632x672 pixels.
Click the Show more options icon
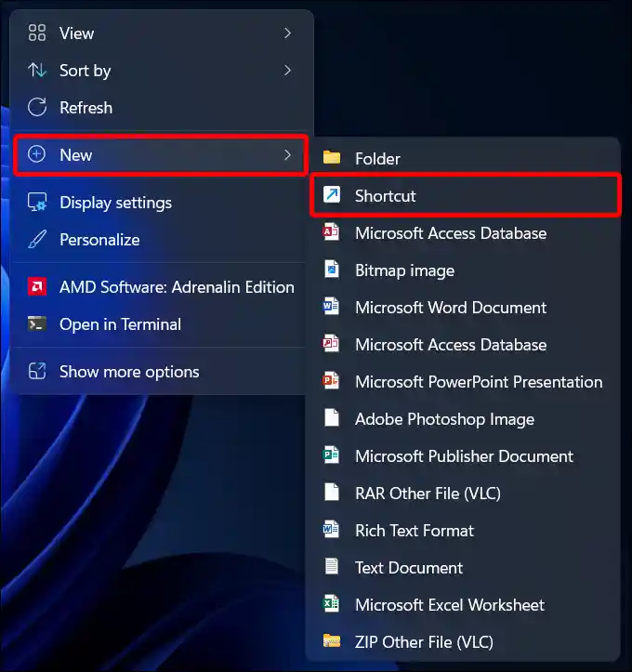pos(37,371)
